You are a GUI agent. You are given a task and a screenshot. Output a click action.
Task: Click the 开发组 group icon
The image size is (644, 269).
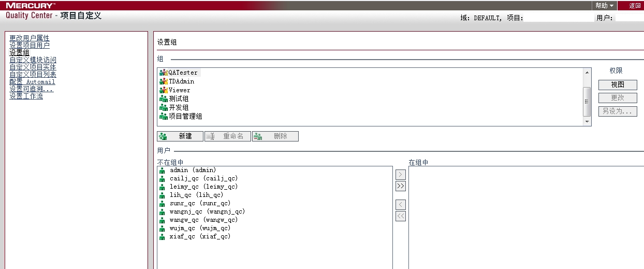tap(164, 108)
